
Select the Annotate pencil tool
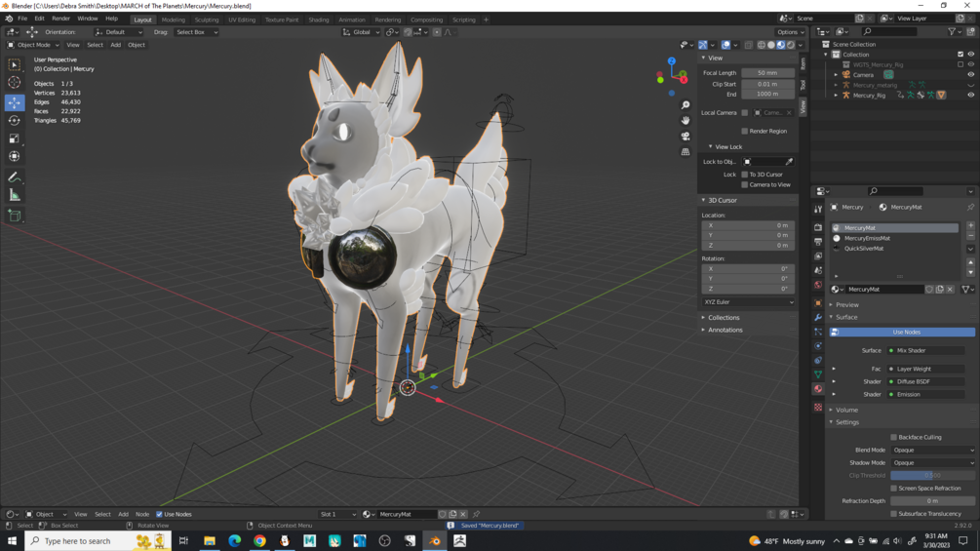click(x=15, y=178)
